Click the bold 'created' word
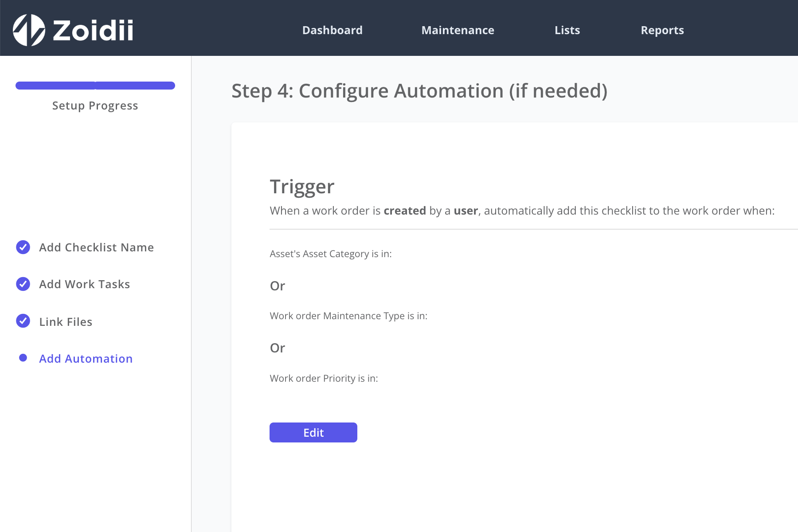Viewport: 798px width, 532px height. click(x=405, y=211)
